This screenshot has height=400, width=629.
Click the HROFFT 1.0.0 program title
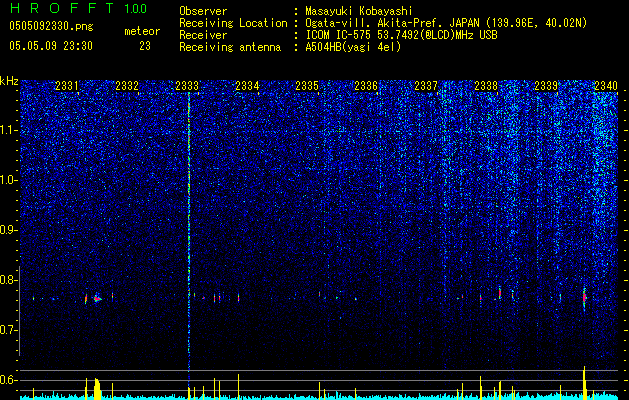(78, 8)
